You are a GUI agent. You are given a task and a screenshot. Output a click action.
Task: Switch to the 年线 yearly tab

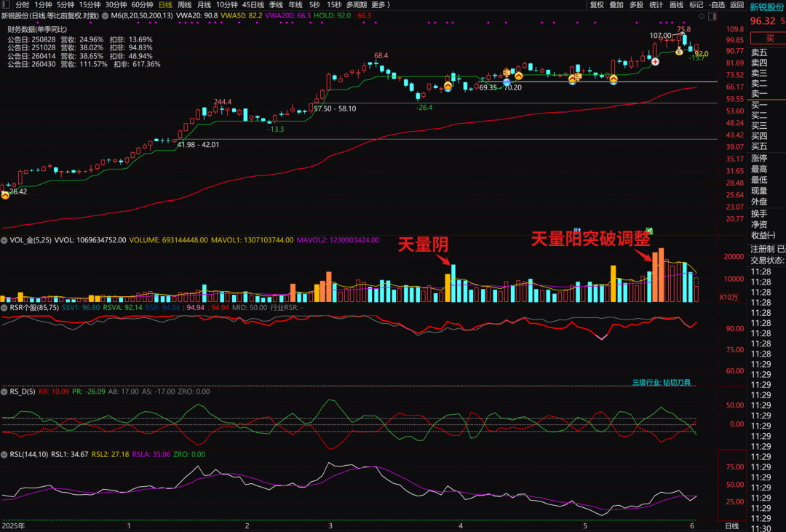tap(295, 4)
